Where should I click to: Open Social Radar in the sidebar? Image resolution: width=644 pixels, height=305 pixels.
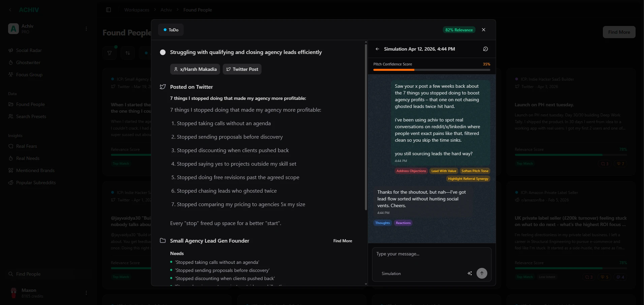pos(29,50)
